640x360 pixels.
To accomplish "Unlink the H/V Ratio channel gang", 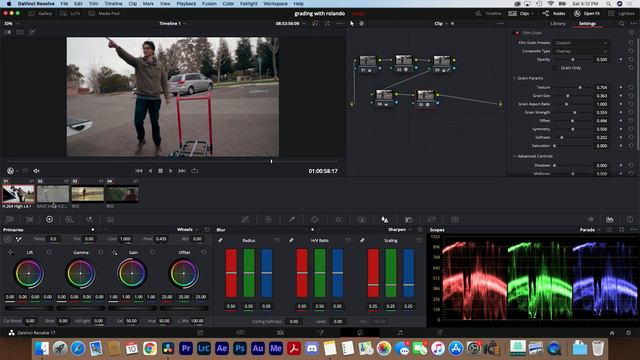I will pyautogui.click(x=291, y=240).
